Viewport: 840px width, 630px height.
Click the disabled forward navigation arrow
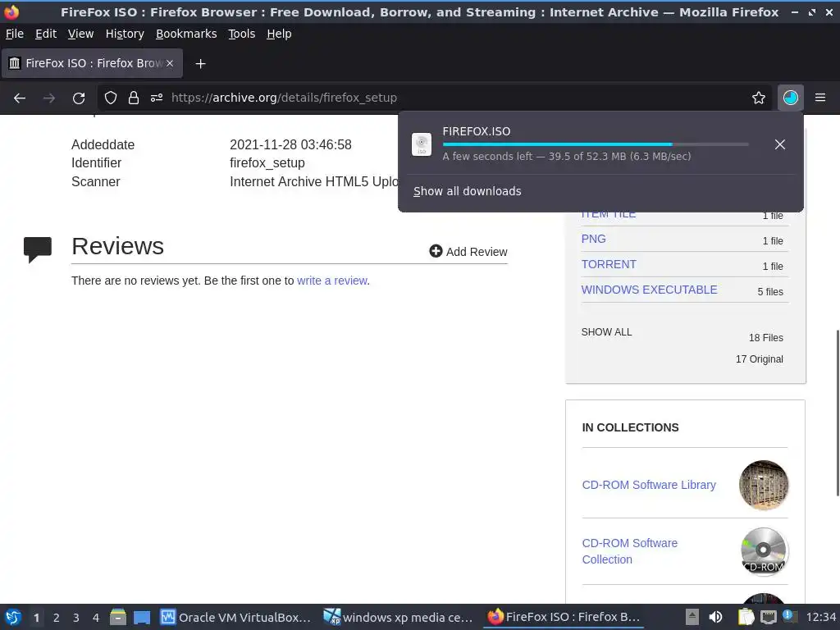48,98
